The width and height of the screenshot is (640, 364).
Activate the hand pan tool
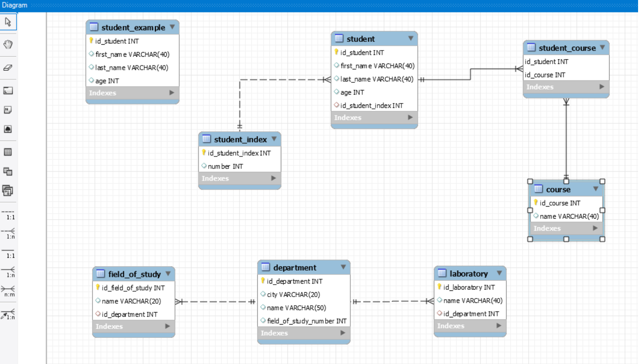pyautogui.click(x=8, y=44)
